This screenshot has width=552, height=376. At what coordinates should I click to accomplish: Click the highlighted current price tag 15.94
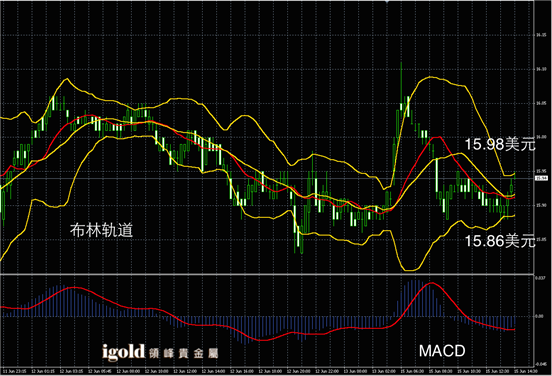coord(541,178)
